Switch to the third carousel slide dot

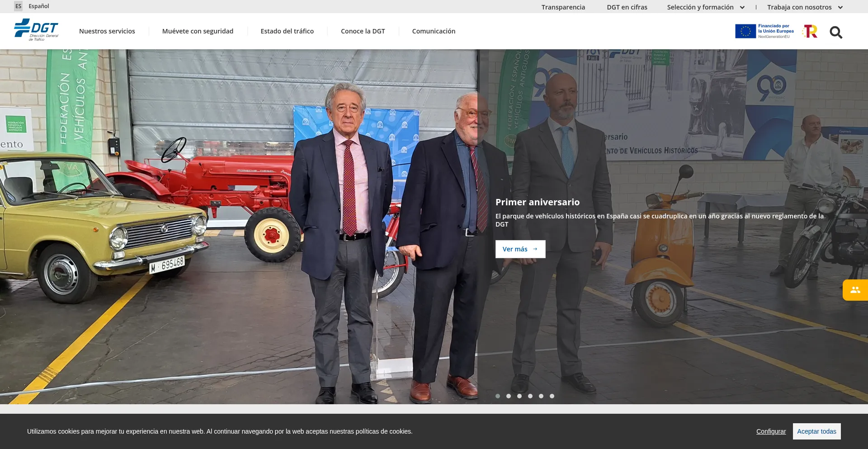[519, 396]
